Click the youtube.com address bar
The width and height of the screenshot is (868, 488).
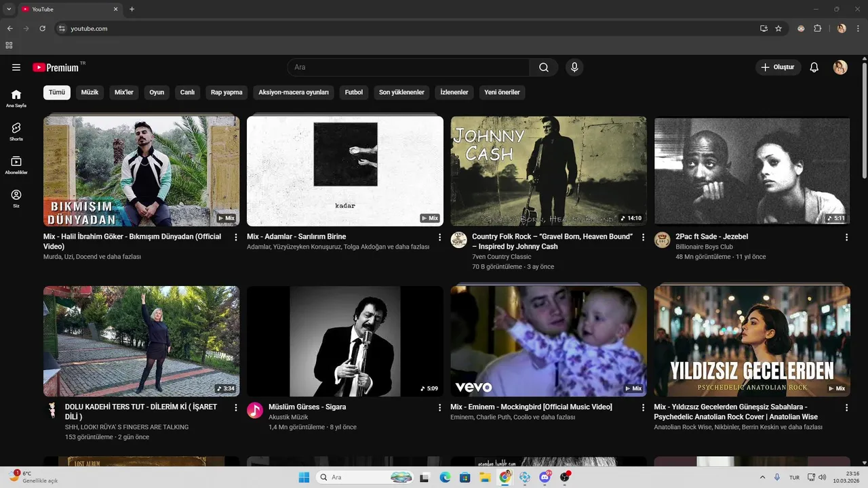[407, 28]
